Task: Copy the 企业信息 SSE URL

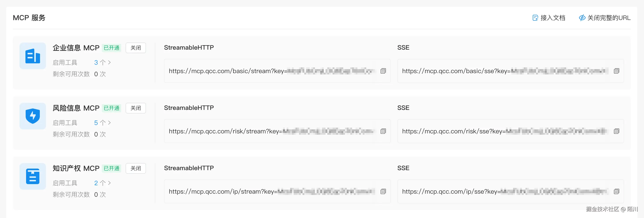Action: tap(616, 71)
